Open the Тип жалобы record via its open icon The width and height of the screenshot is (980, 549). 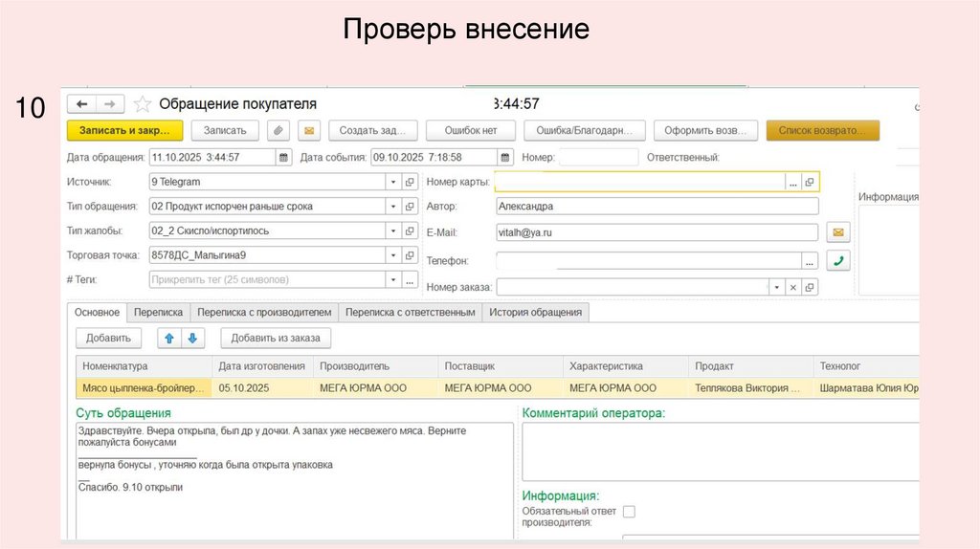pos(410,231)
